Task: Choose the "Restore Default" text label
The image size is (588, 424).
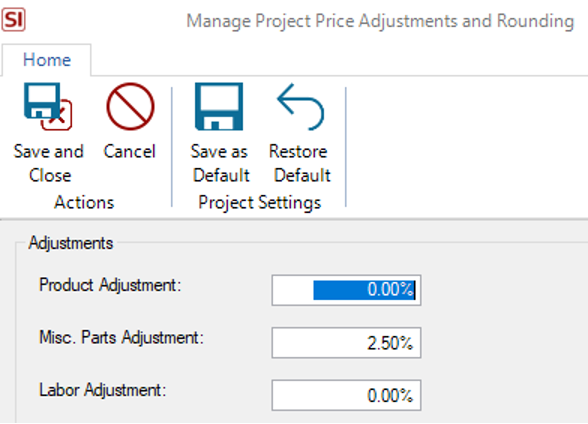Action: pos(300,163)
